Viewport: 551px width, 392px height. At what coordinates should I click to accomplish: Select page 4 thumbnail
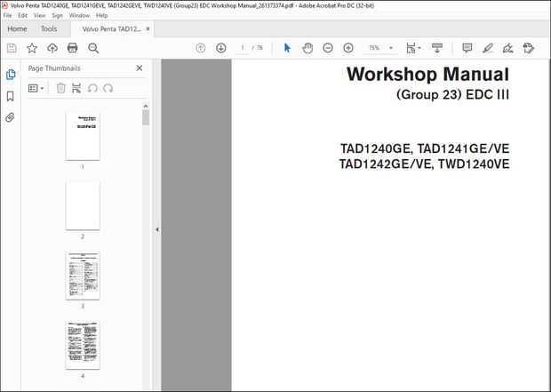point(83,345)
